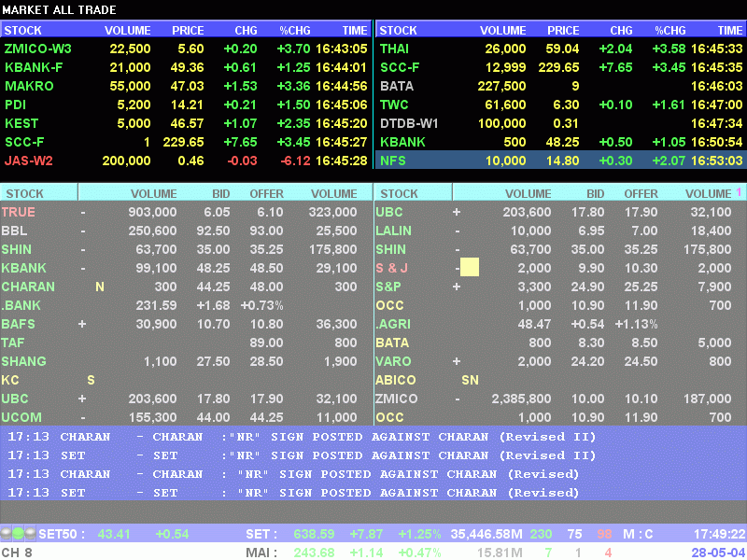Click the SET change +7.87
Image resolution: width=747 pixels, height=560 pixels.
click(366, 534)
